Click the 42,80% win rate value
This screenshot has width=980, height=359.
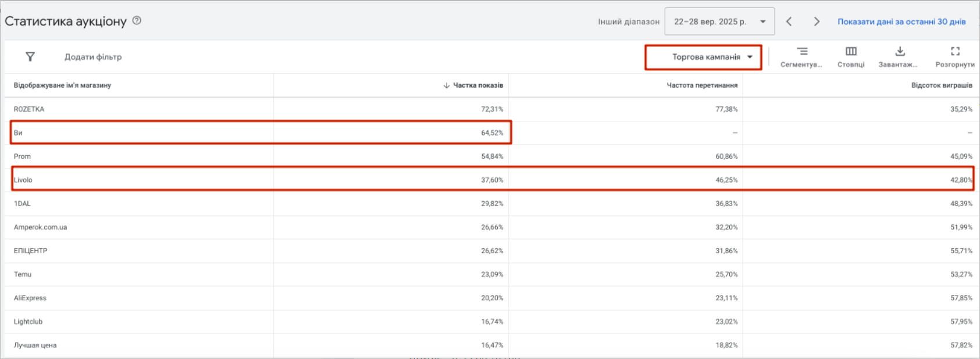pyautogui.click(x=961, y=180)
